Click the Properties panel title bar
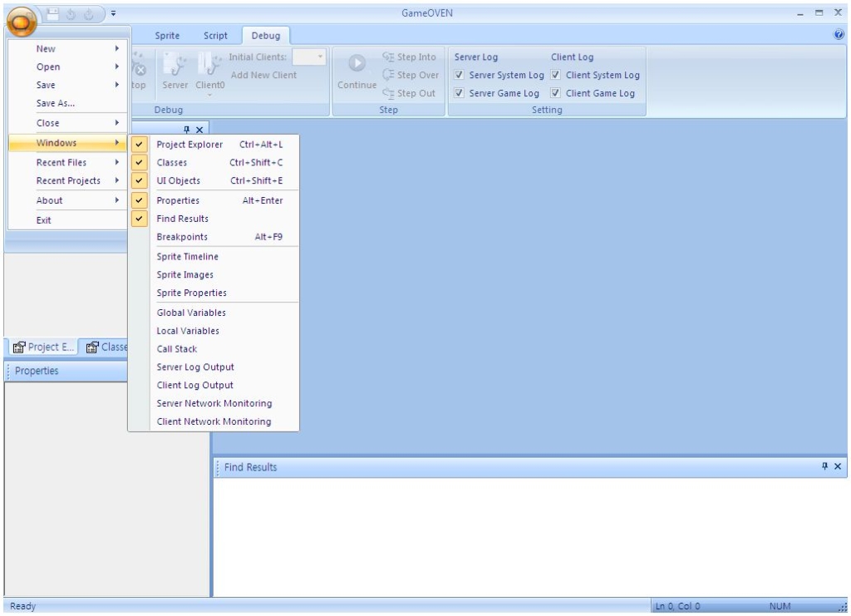This screenshot has height=616, width=851. 66,372
